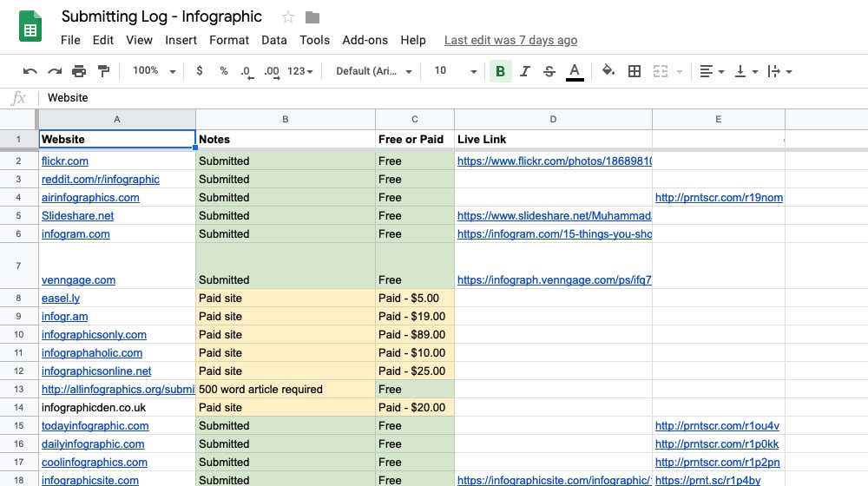The width and height of the screenshot is (868, 486).
Task: Open the infographaholic.com link
Action: click(92, 352)
